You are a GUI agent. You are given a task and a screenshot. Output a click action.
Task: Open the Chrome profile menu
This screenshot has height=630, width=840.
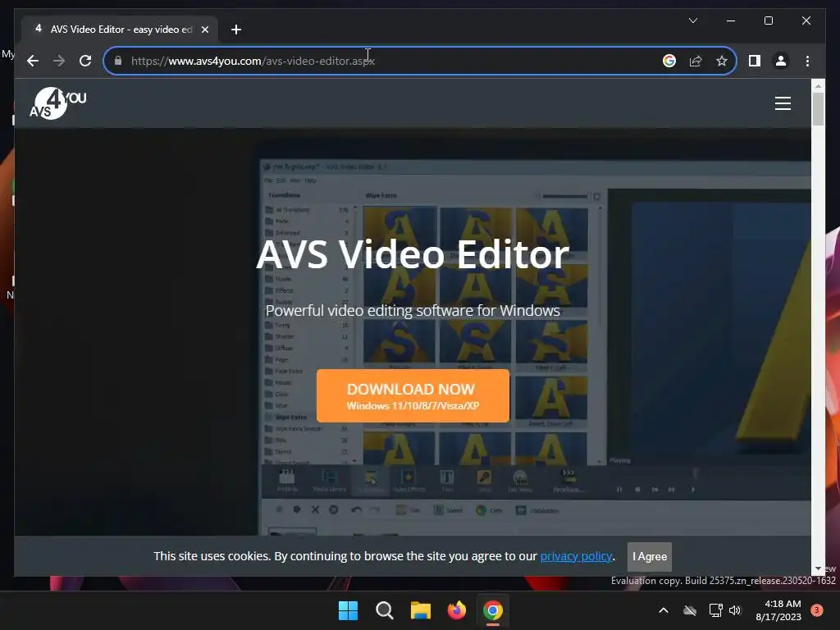click(x=781, y=61)
